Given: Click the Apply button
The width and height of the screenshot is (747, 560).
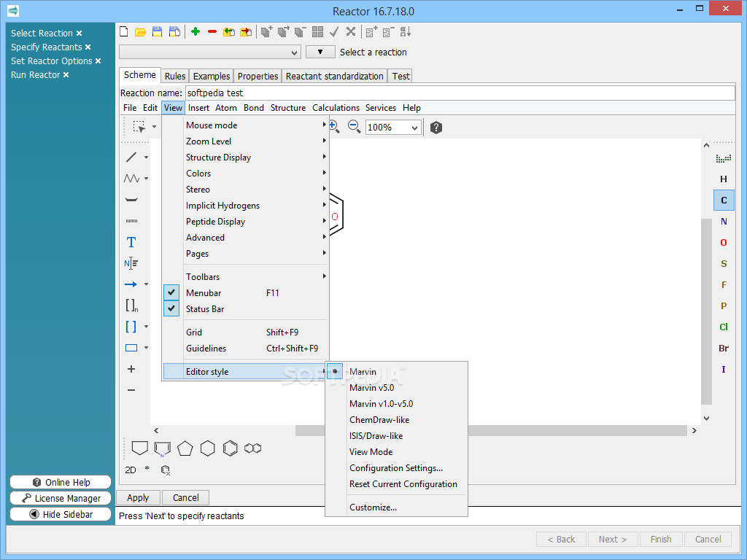Looking at the screenshot, I should coord(138,497).
